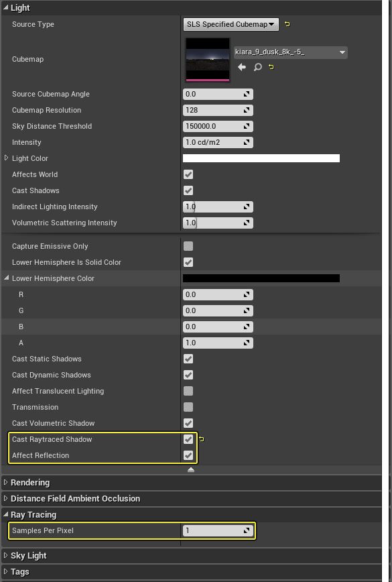Disable the Cast Shadows checkbox
This screenshot has width=392, height=582.
(188, 190)
